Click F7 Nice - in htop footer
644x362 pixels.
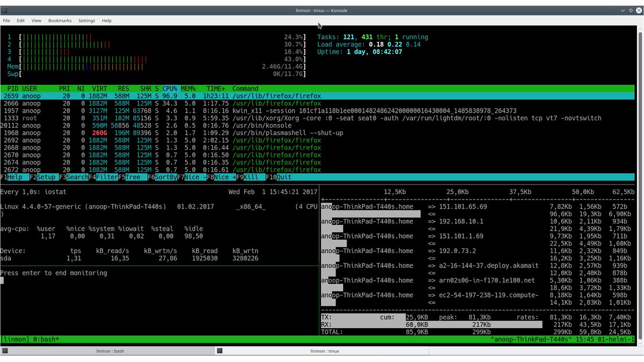point(192,178)
